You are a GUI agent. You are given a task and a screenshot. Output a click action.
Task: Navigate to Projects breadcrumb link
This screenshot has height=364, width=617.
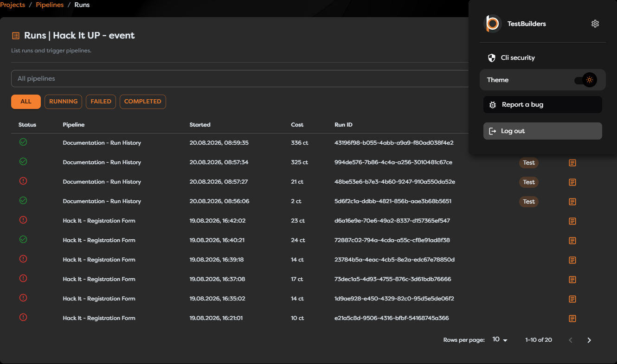point(13,5)
